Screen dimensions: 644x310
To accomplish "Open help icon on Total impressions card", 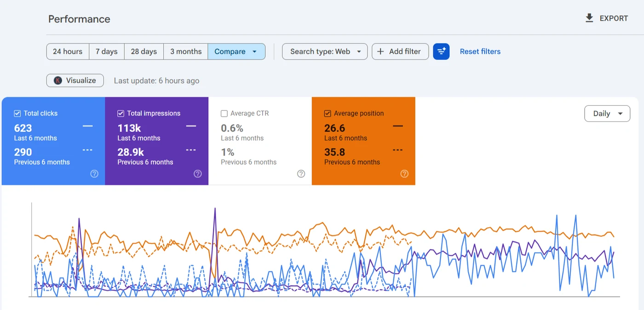I will pos(198,174).
